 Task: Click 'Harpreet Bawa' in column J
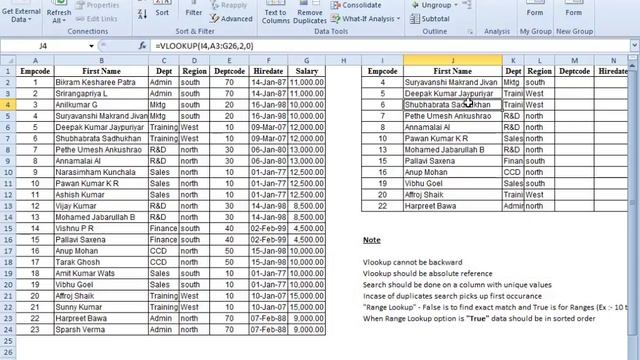coord(453,206)
